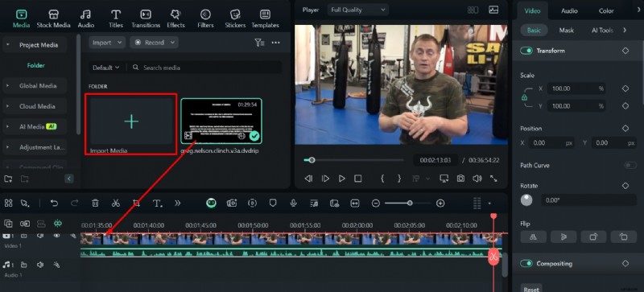Image resolution: width=644 pixels, height=292 pixels.
Task: Toggle Video 1 track visibility eye
Action: click(56, 236)
